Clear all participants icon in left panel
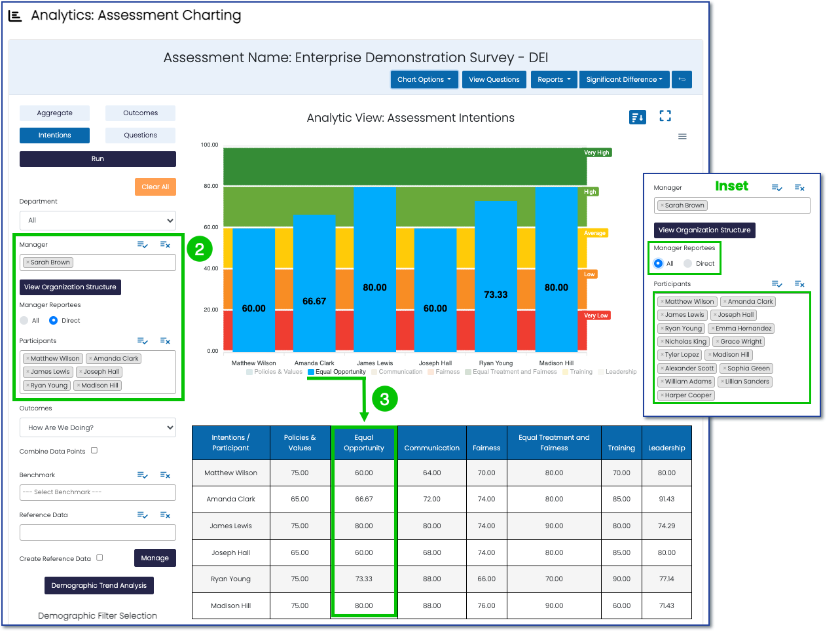 pos(165,341)
